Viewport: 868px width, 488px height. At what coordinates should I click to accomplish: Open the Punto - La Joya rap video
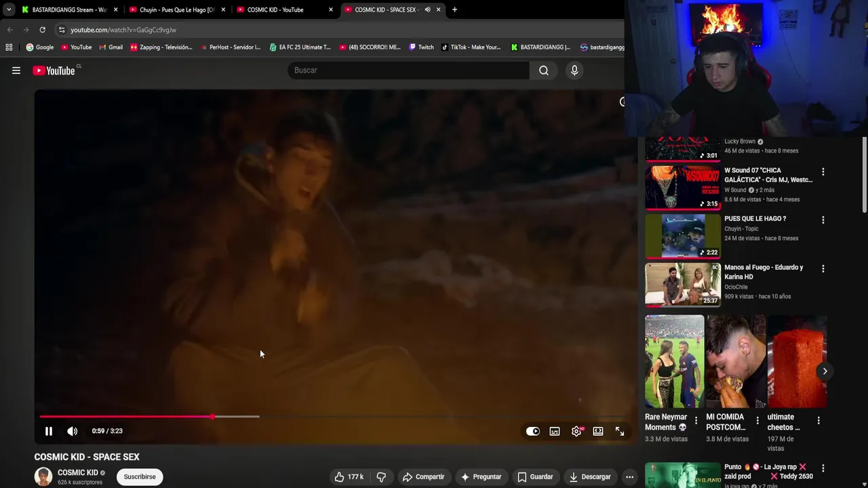coord(683,475)
